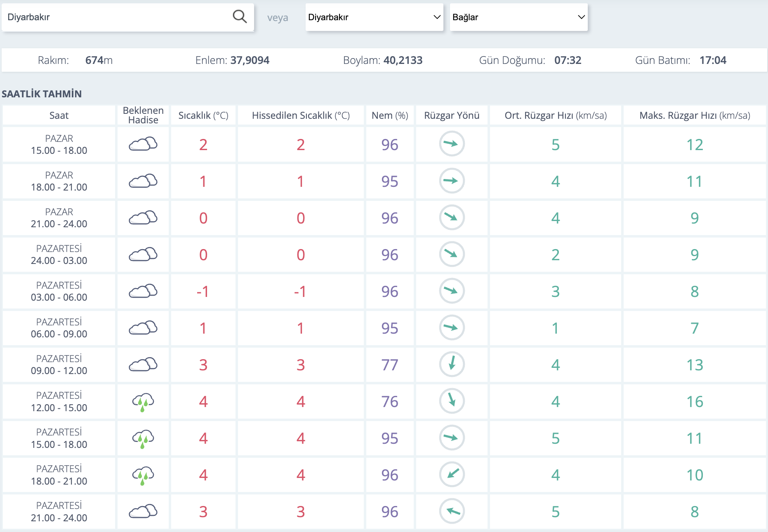Click cloudy icon for Pazartesi 06.00 - 09.00
This screenshot has width=768, height=532.
(x=143, y=327)
